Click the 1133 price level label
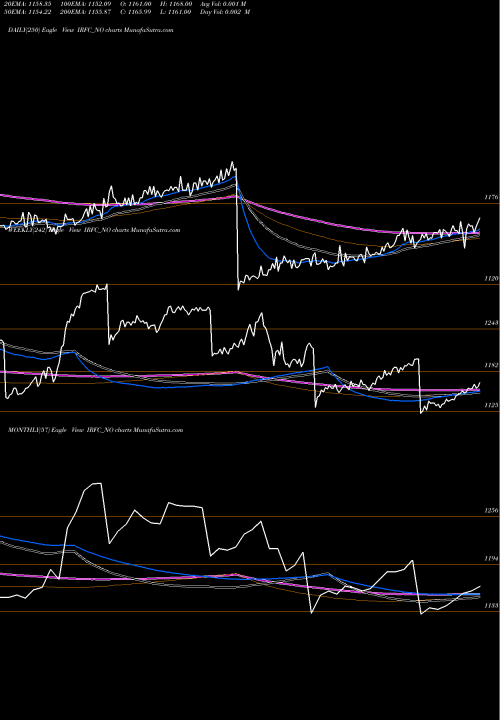 coord(491,606)
